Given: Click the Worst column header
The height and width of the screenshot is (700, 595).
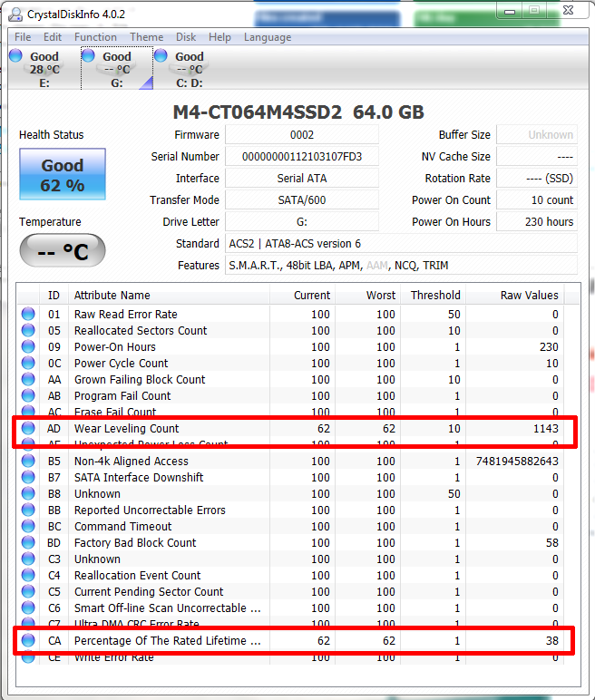Looking at the screenshot, I should pyautogui.click(x=367, y=295).
